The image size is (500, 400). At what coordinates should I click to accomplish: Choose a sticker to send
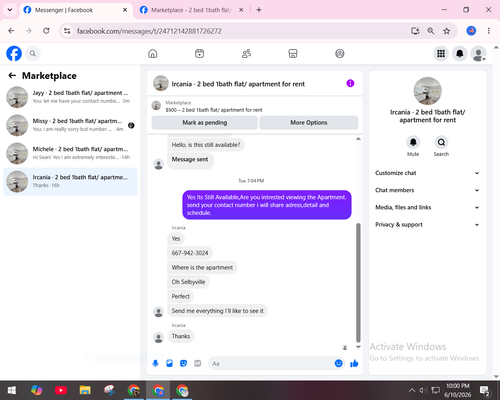tap(183, 363)
